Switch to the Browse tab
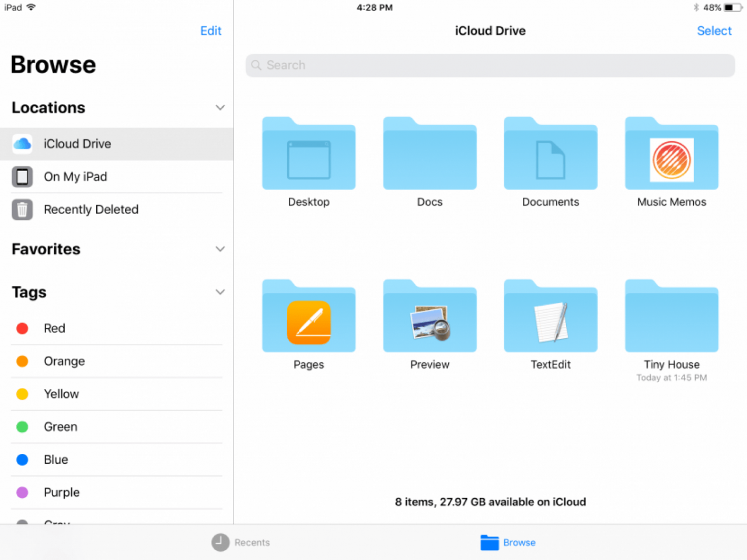747x560 pixels. click(x=508, y=542)
